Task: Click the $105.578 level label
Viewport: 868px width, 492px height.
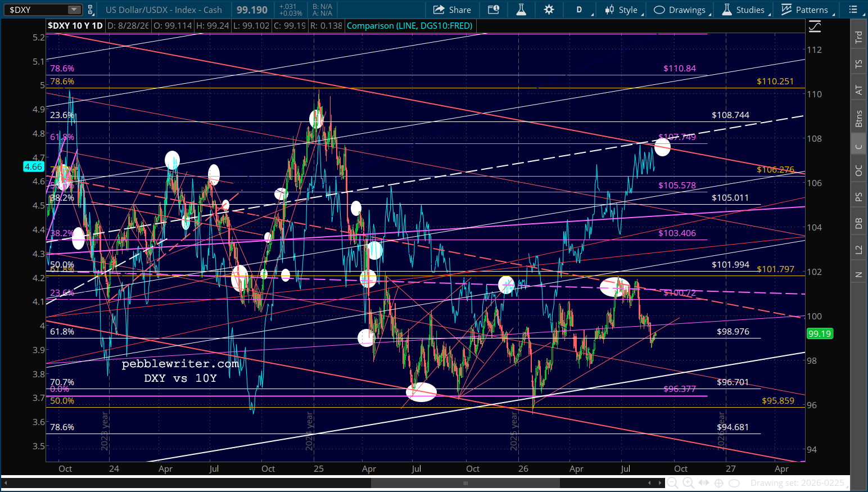Action: pos(677,186)
